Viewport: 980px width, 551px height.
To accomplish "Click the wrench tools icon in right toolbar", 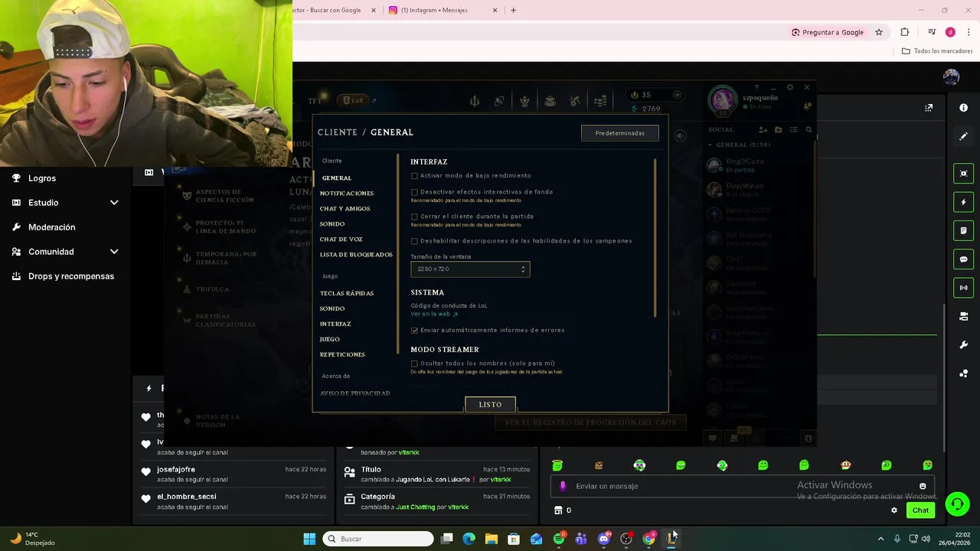I will 963,345.
